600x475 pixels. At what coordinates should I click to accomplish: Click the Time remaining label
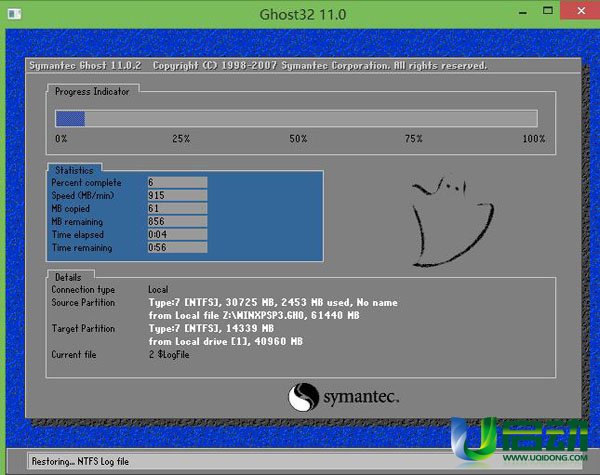82,248
